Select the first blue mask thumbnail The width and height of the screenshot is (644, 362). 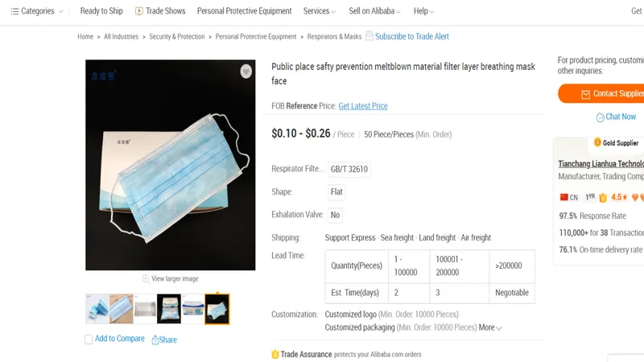pos(97,309)
